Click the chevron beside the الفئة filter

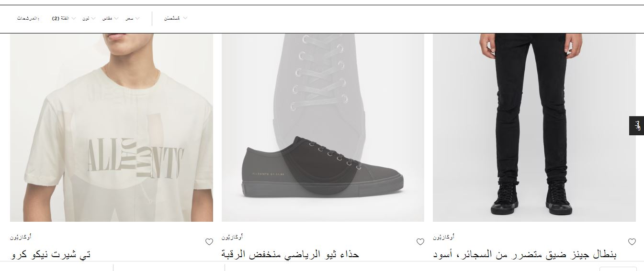pyautogui.click(x=74, y=19)
